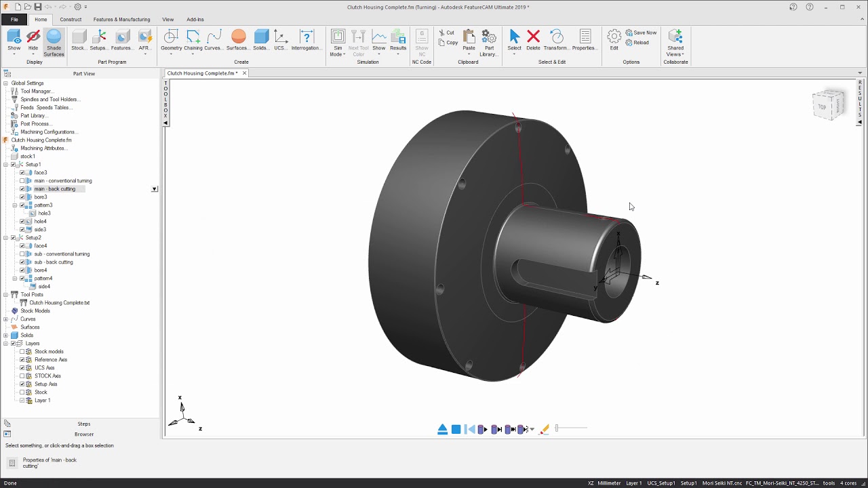The image size is (868, 488).
Task: Open the Surfaces creation tool
Action: (238, 41)
